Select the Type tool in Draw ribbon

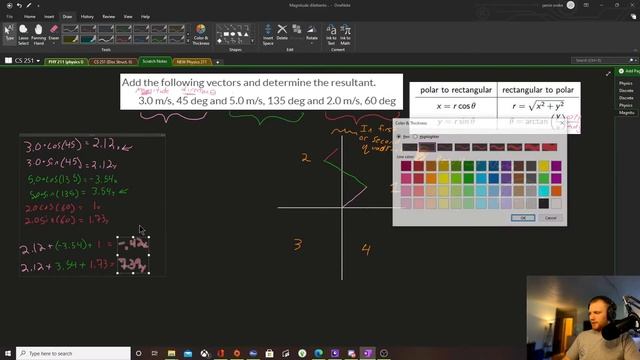click(x=9, y=34)
